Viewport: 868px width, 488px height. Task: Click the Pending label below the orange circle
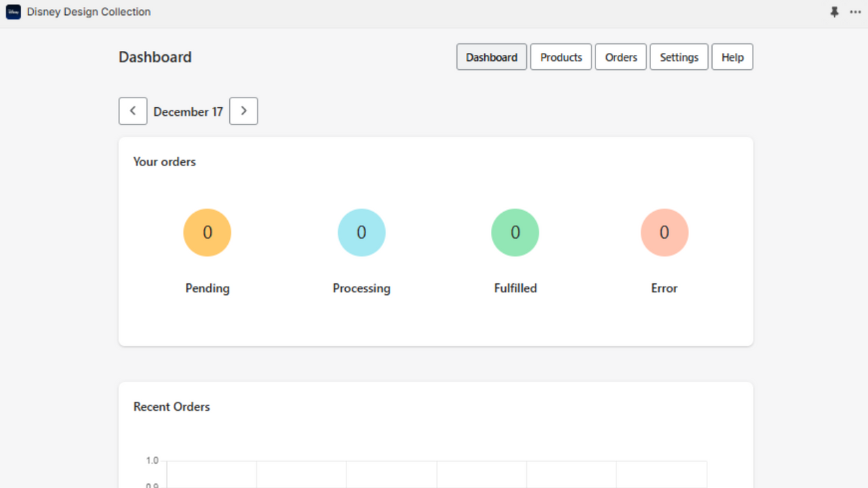pyautogui.click(x=208, y=288)
